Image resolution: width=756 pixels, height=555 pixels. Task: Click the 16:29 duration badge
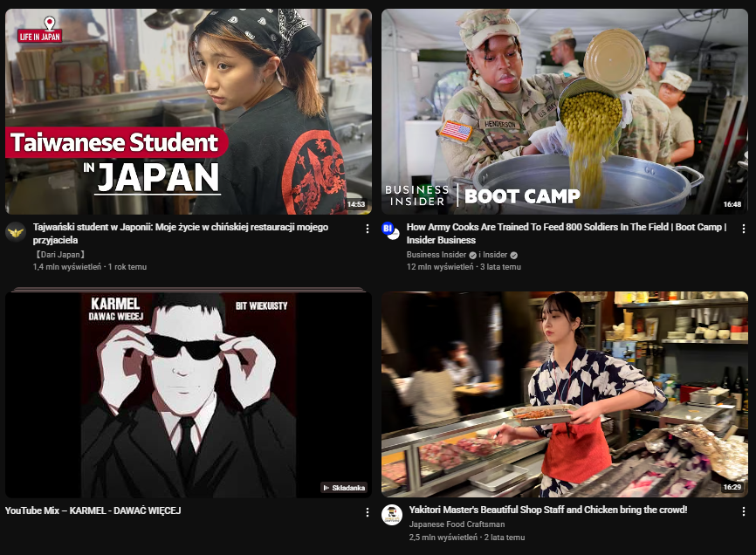732,487
